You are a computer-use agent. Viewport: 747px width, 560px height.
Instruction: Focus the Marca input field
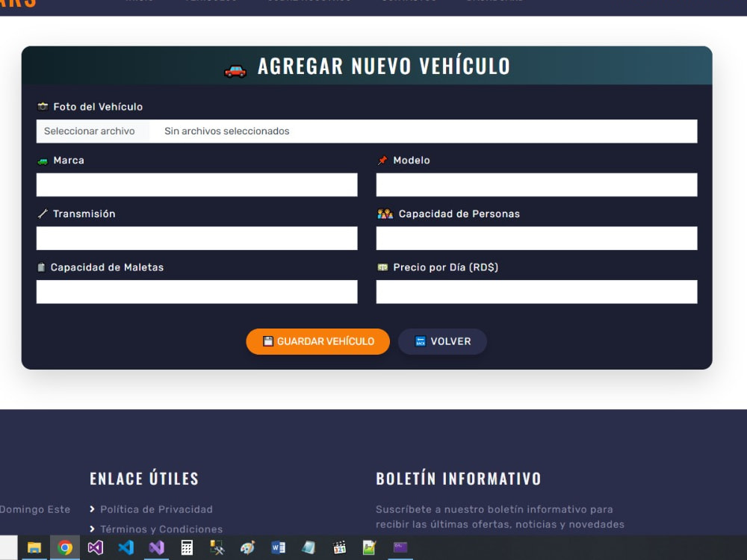click(x=196, y=184)
